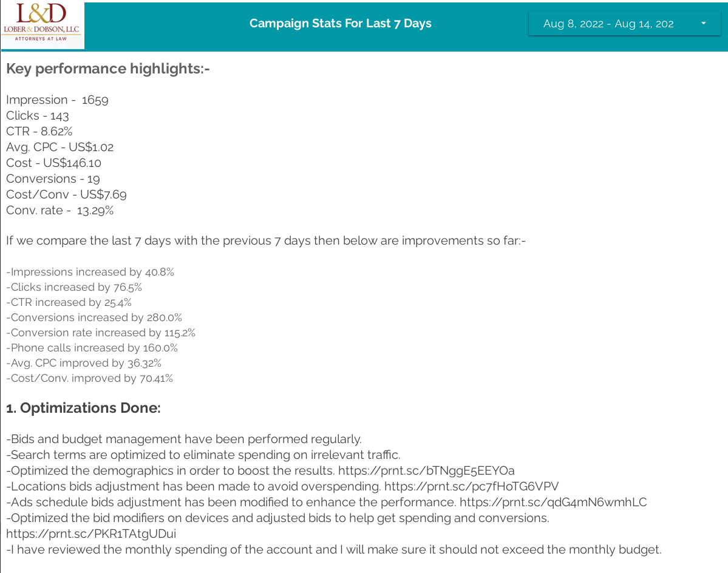Select the Key performance highlights heading
728x573 pixels.
click(107, 69)
